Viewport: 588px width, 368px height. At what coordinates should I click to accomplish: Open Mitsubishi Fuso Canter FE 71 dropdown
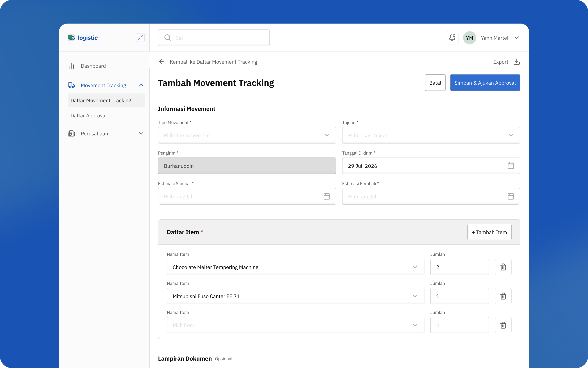tap(295, 296)
